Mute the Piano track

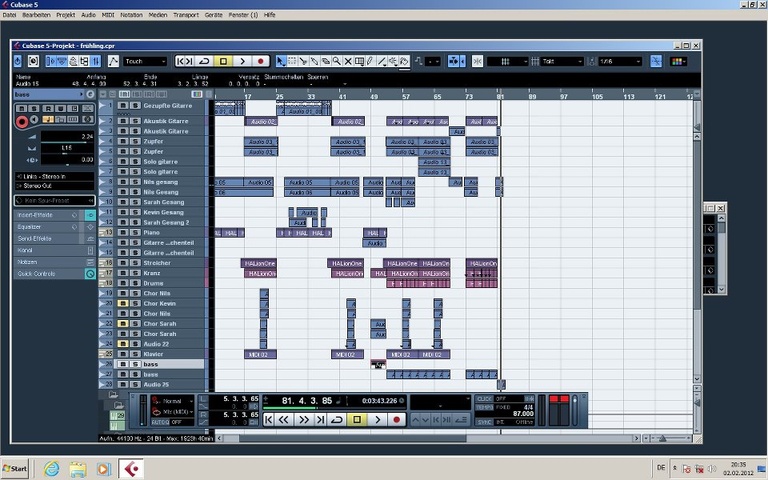click(123, 232)
